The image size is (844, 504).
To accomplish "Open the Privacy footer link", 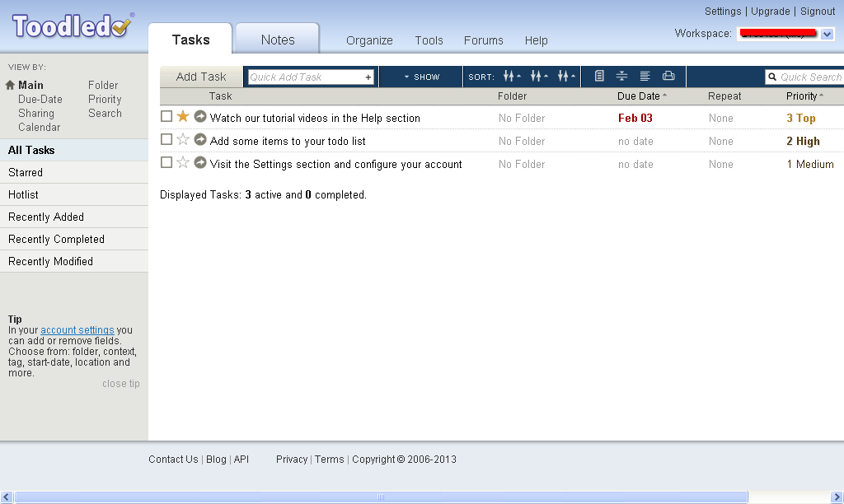I will coord(292,460).
